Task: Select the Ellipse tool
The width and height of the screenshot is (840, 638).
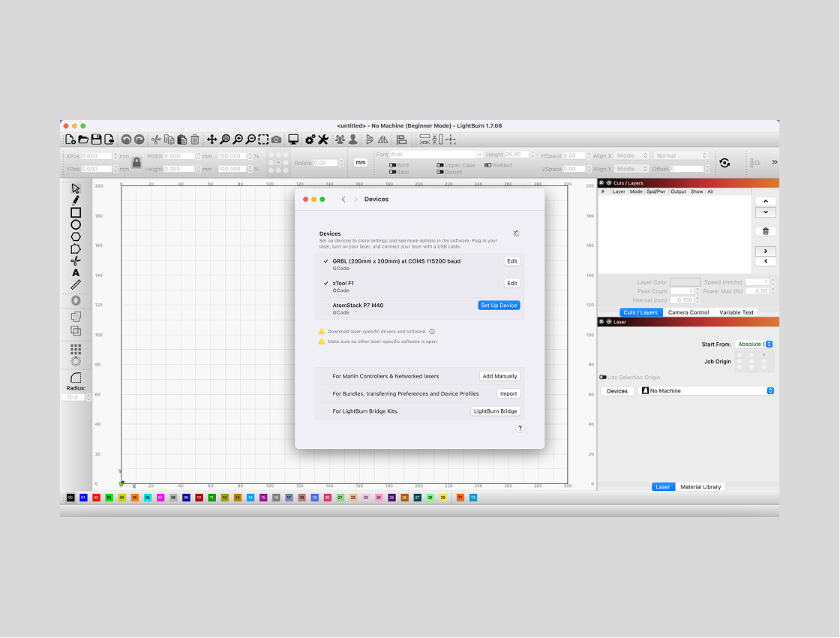Action: tap(76, 225)
